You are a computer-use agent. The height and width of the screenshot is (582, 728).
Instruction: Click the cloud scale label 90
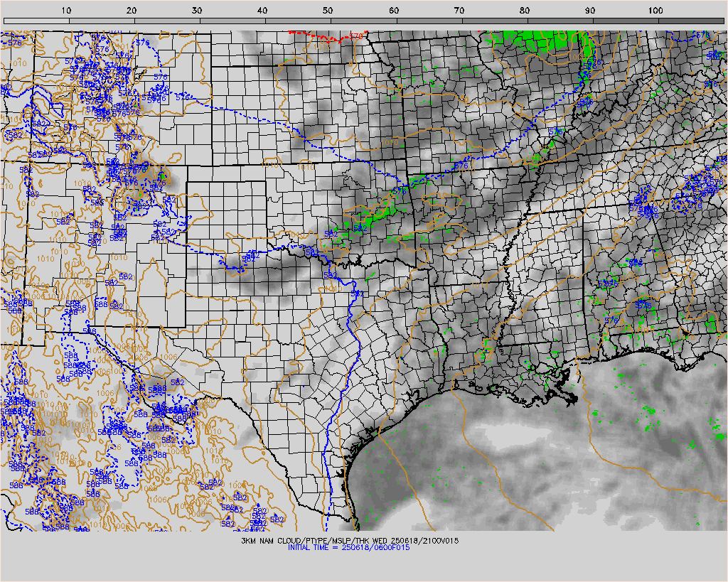click(590, 11)
